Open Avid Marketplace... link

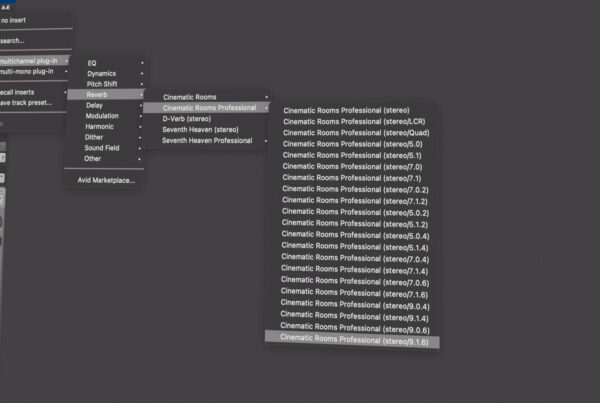pos(106,180)
